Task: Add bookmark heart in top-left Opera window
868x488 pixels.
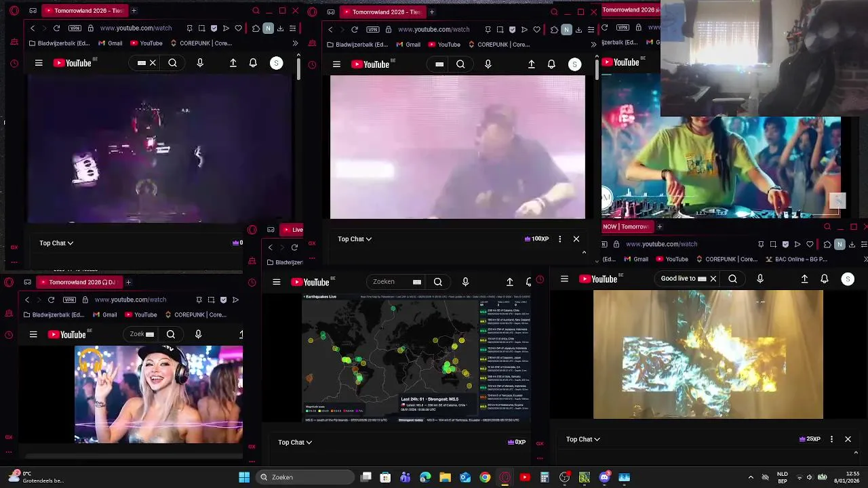Action: pos(238,28)
